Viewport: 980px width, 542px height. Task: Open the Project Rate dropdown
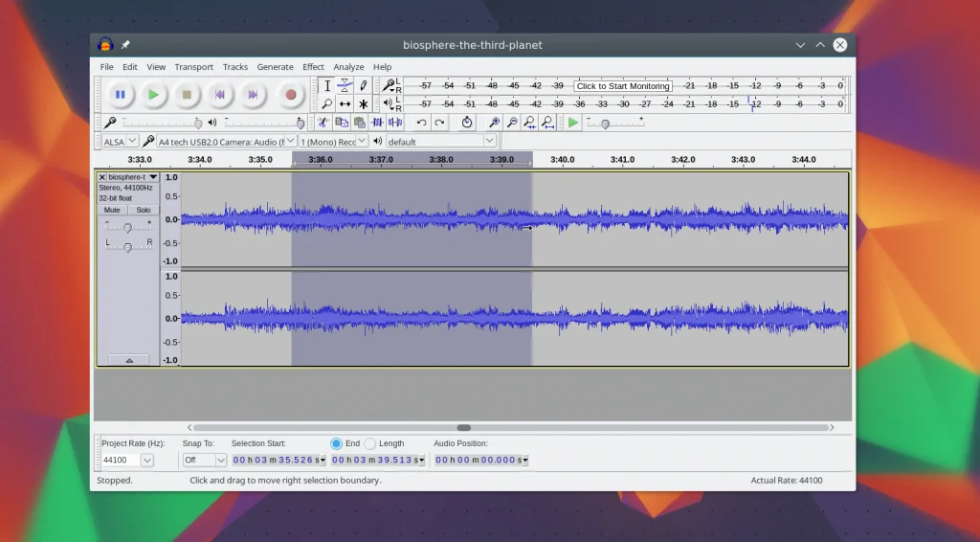point(146,460)
